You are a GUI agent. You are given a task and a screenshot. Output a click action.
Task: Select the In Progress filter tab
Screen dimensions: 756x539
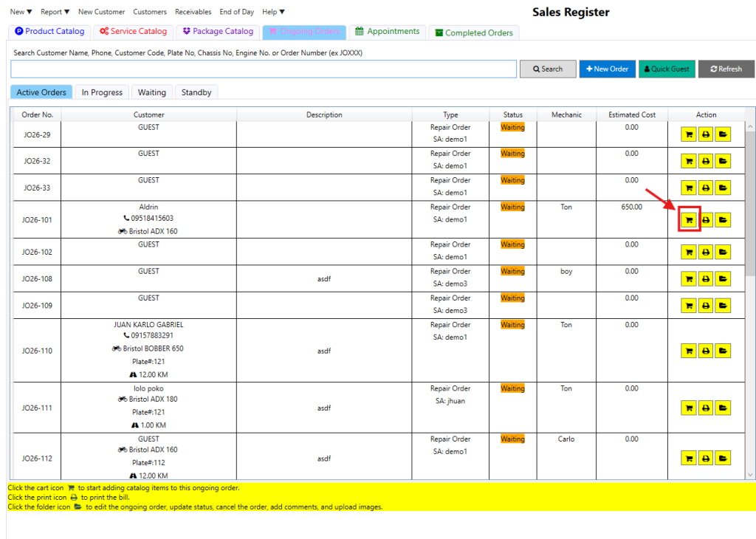(x=102, y=92)
